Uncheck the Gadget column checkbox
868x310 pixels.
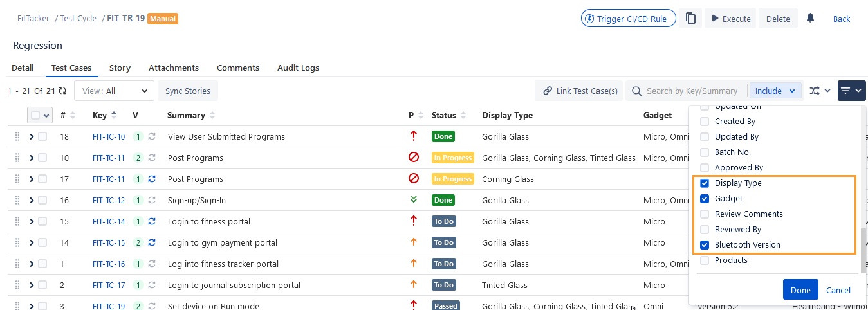[x=705, y=199]
